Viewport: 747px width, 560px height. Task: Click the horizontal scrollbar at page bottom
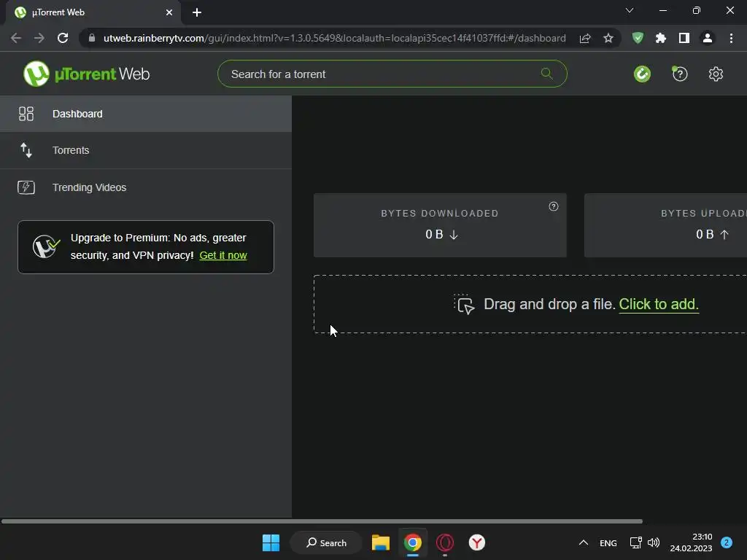coord(322,521)
